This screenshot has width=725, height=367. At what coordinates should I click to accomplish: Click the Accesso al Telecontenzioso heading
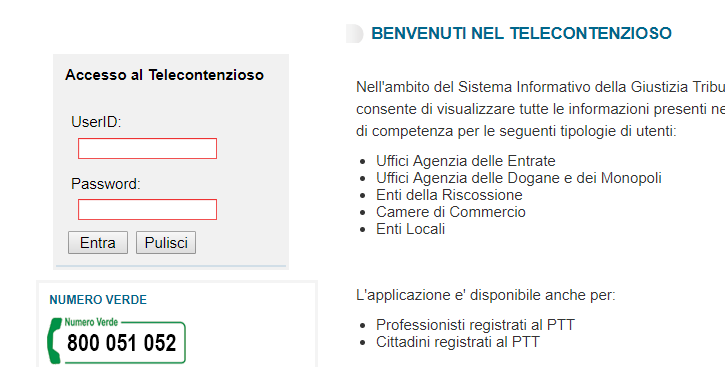(164, 75)
